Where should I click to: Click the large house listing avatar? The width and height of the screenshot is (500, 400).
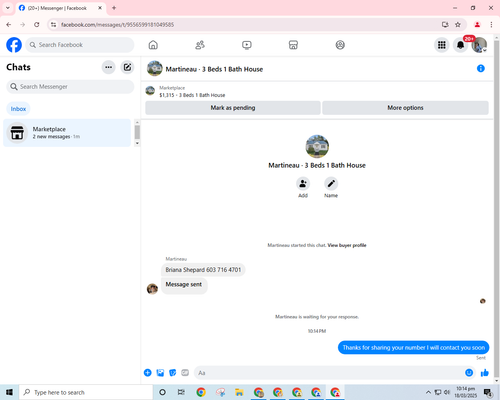[x=317, y=146]
